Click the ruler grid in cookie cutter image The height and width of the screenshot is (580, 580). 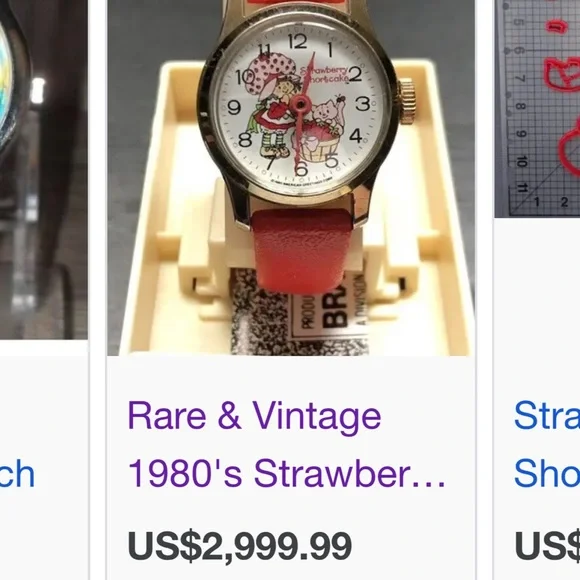[x=537, y=109]
